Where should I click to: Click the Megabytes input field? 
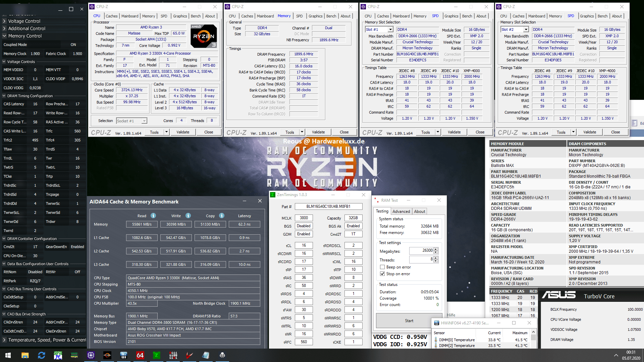[421, 251]
